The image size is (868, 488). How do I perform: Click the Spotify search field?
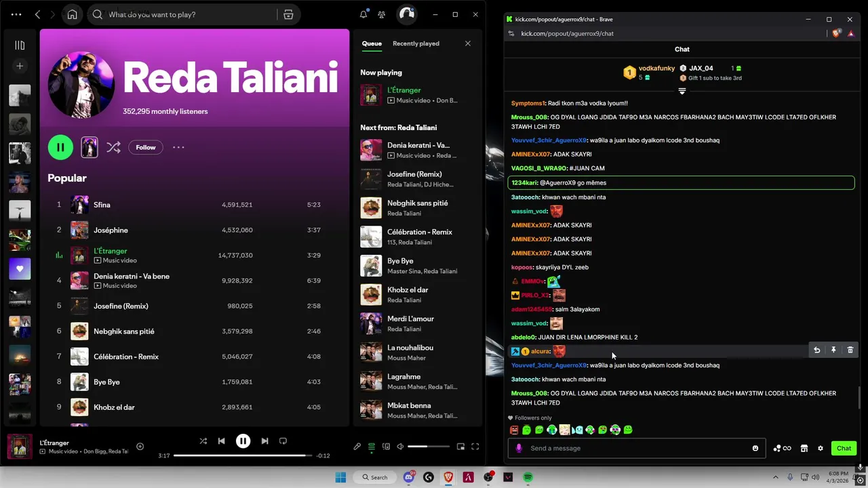pyautogui.click(x=183, y=14)
